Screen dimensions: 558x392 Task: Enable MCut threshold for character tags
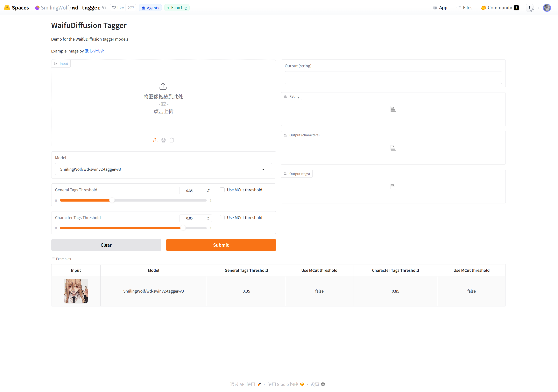point(222,218)
